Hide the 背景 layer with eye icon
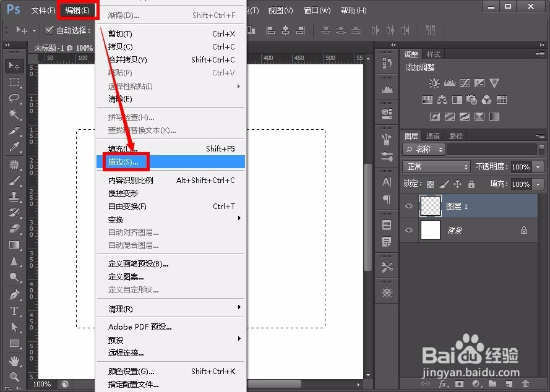The height and width of the screenshot is (392, 550). tap(409, 230)
